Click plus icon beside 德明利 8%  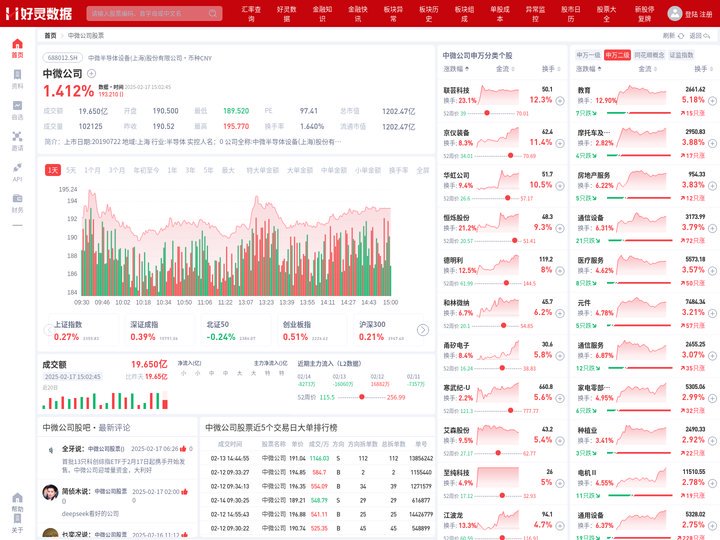pyautogui.click(x=560, y=270)
